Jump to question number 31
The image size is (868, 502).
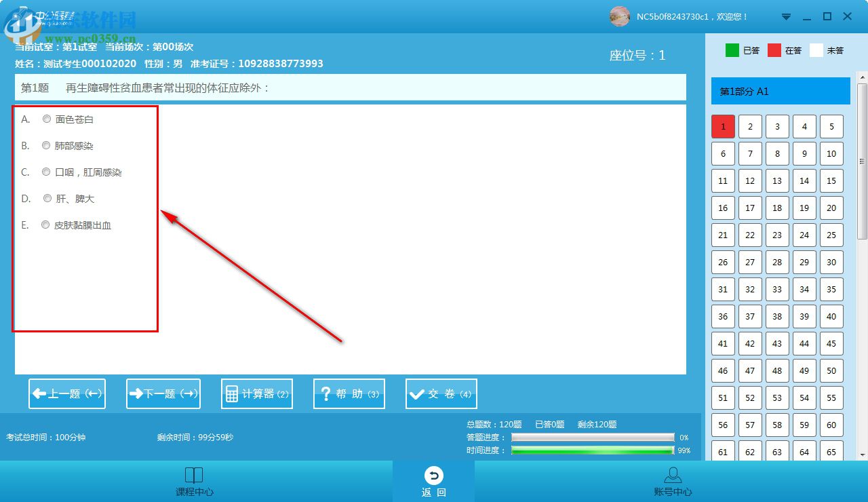point(723,289)
